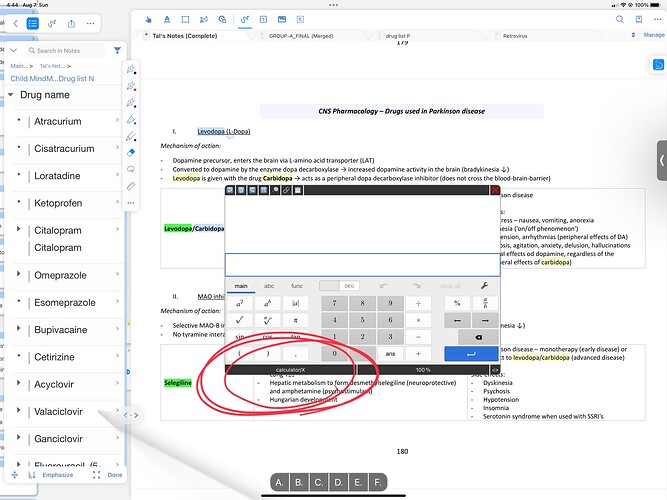Tap the share export icon
This screenshot has width=667, height=500.
coord(71,24)
